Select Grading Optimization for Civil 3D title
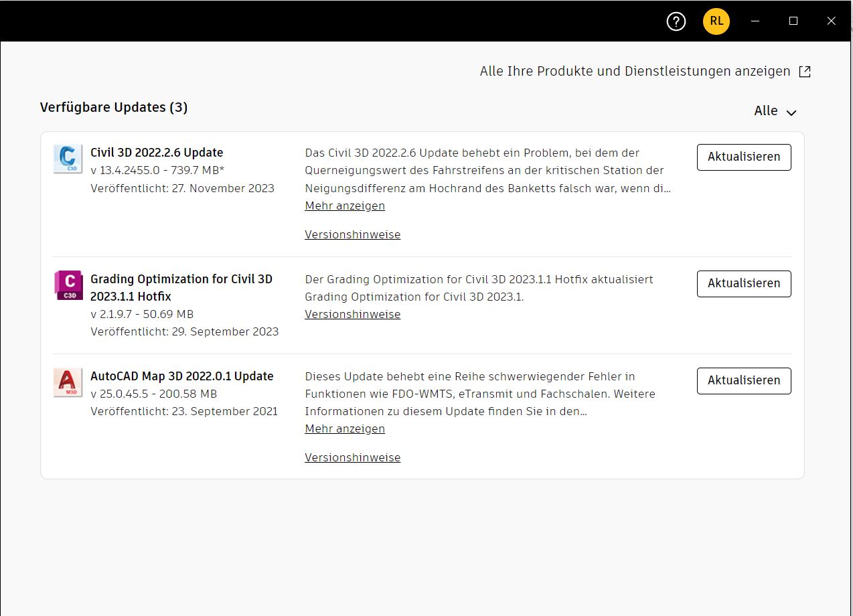The image size is (853, 616). [x=181, y=288]
